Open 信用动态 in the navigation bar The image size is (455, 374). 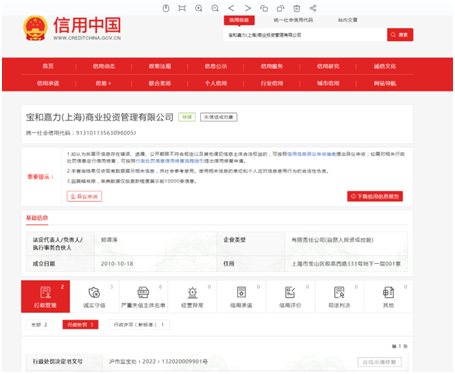coord(104,66)
